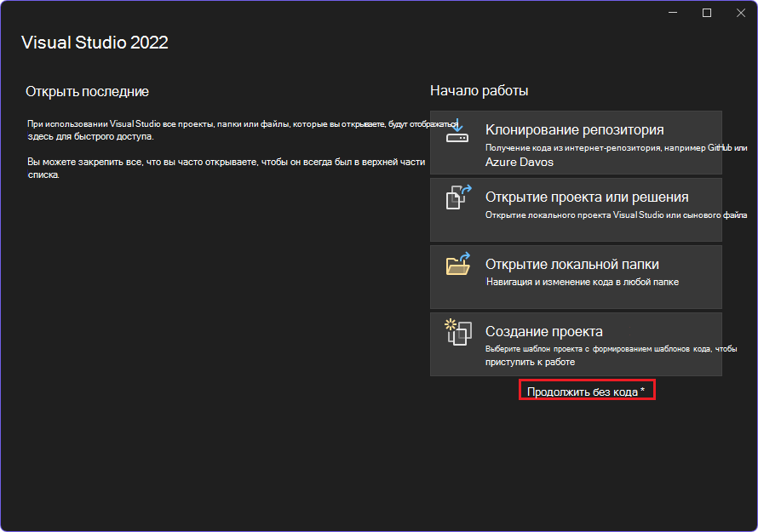Close the Visual Studio start window
The width and height of the screenshot is (758, 532).
[741, 13]
